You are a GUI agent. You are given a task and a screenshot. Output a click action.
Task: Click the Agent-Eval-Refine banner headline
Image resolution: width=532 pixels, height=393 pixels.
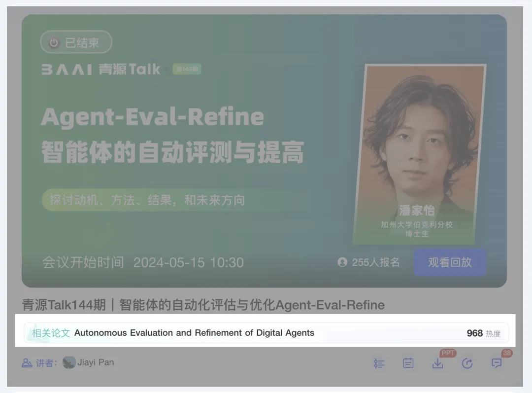click(x=153, y=117)
